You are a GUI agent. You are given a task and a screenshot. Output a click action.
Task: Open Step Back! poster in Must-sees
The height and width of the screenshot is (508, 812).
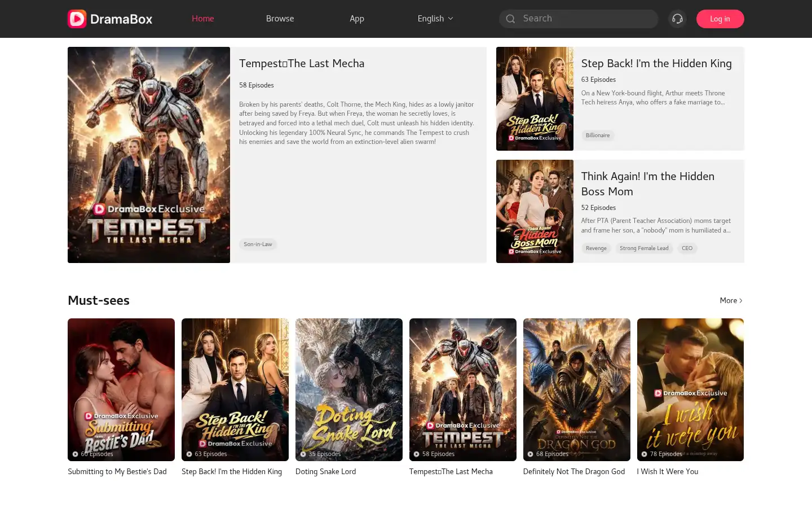pos(235,389)
